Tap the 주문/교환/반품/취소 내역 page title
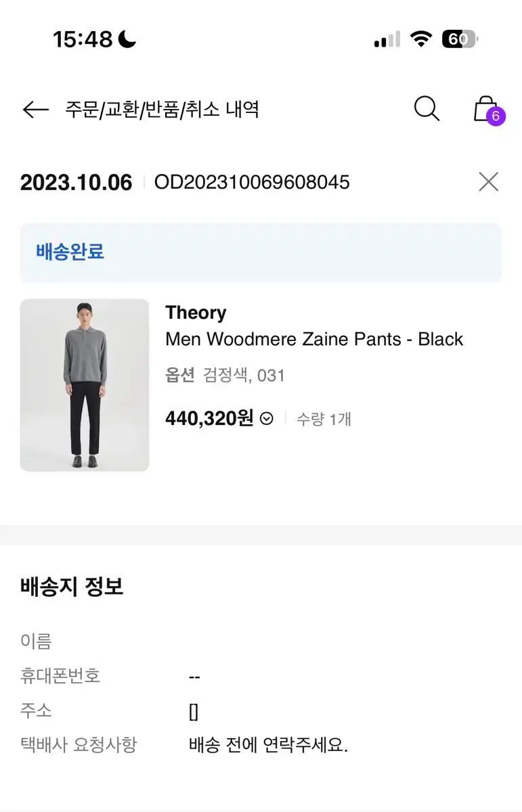 (162, 110)
